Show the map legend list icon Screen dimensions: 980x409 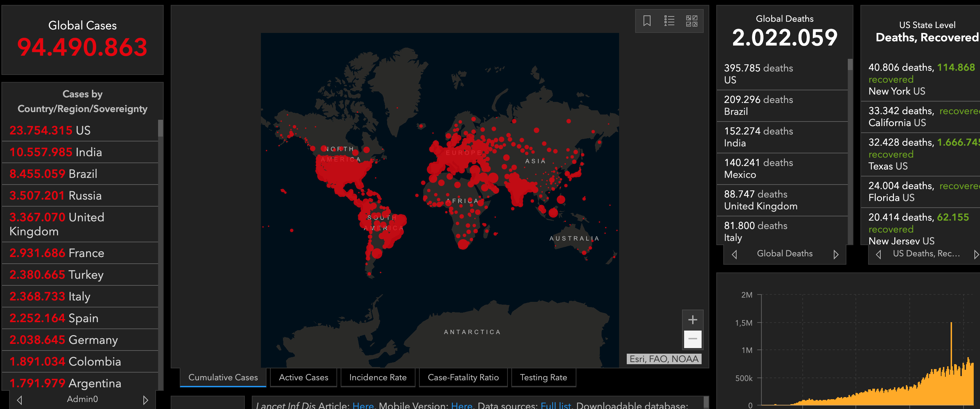point(669,21)
